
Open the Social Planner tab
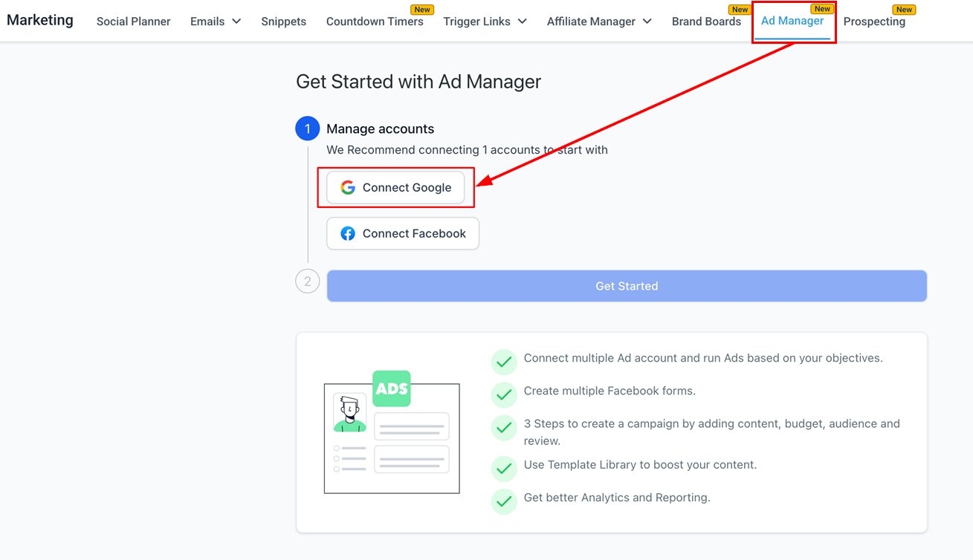[x=134, y=22]
